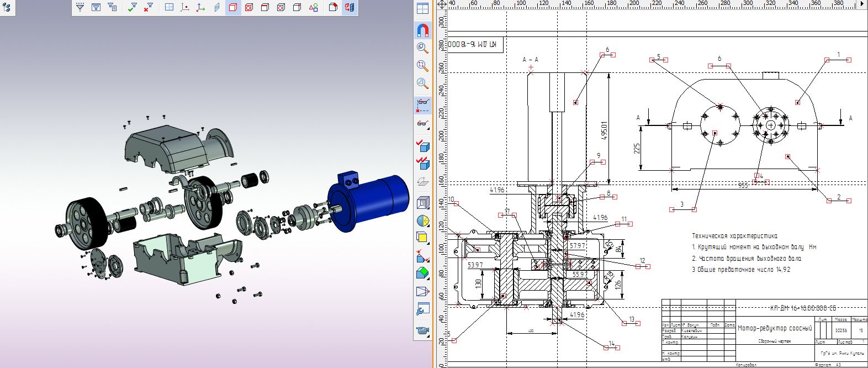Image resolution: width=868 pixels, height=368 pixels.
Task: Select the 225 dimension on the top view
Action: [x=637, y=149]
